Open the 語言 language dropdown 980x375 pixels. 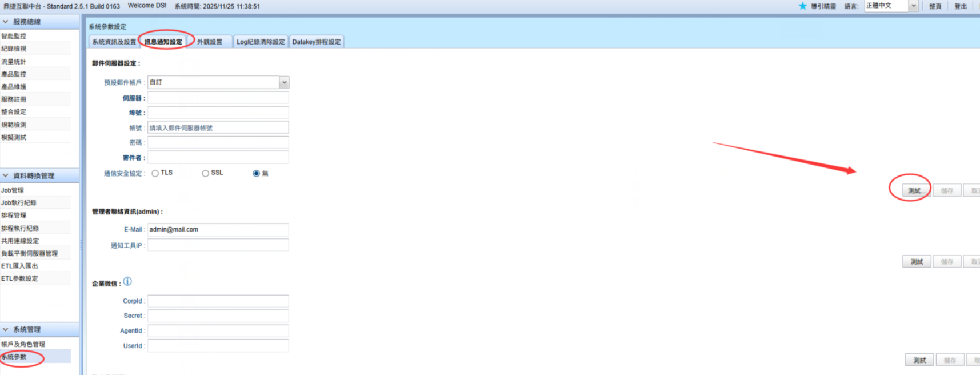tap(913, 6)
